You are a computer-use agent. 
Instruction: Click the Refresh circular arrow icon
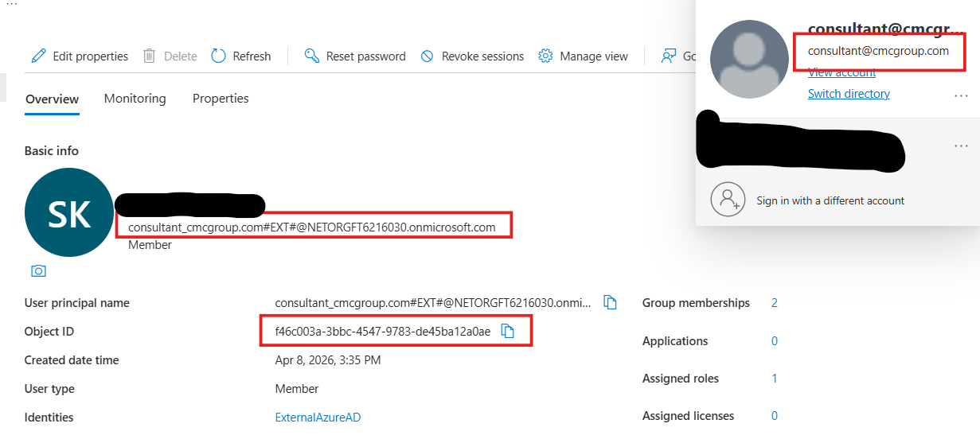[219, 56]
